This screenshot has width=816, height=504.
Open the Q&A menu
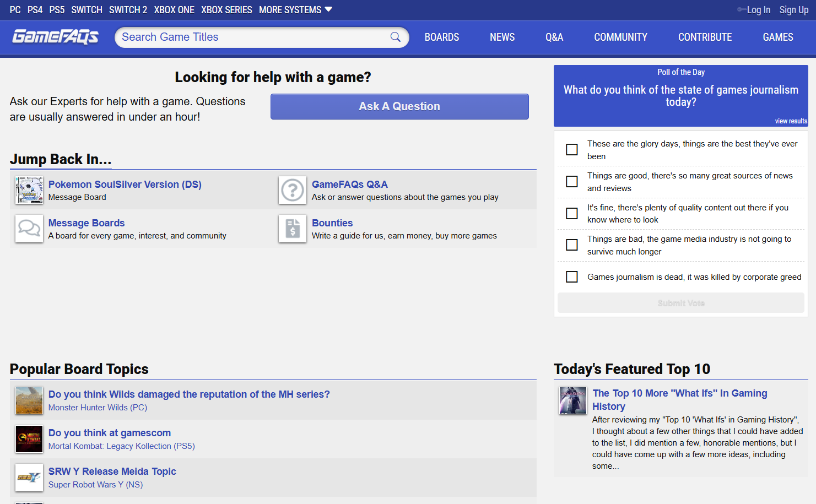tap(554, 37)
